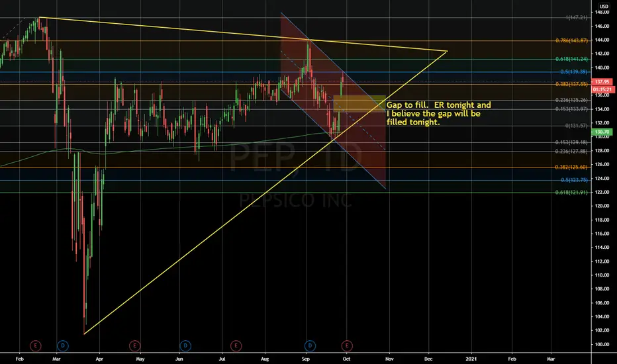Click the 0.153(129.18) Fibonacci level label
The image size is (617, 364).
[x=572, y=142]
